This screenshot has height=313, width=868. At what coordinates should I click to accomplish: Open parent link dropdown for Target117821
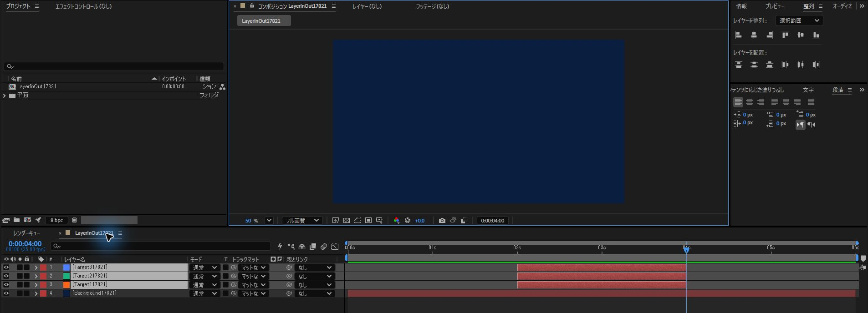(315, 285)
